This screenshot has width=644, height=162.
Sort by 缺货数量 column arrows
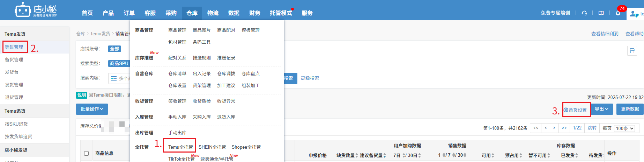coord(357,155)
